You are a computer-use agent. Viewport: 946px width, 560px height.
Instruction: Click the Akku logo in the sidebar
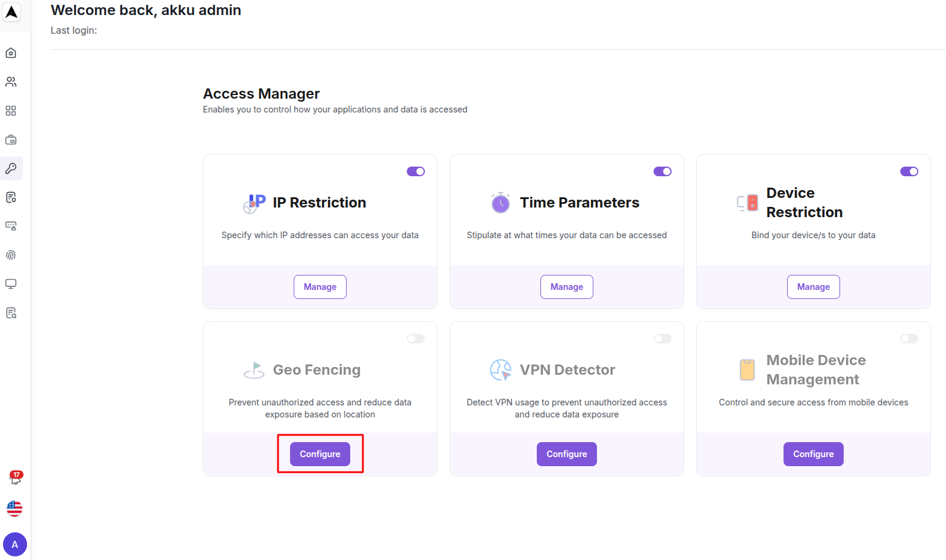(x=11, y=12)
